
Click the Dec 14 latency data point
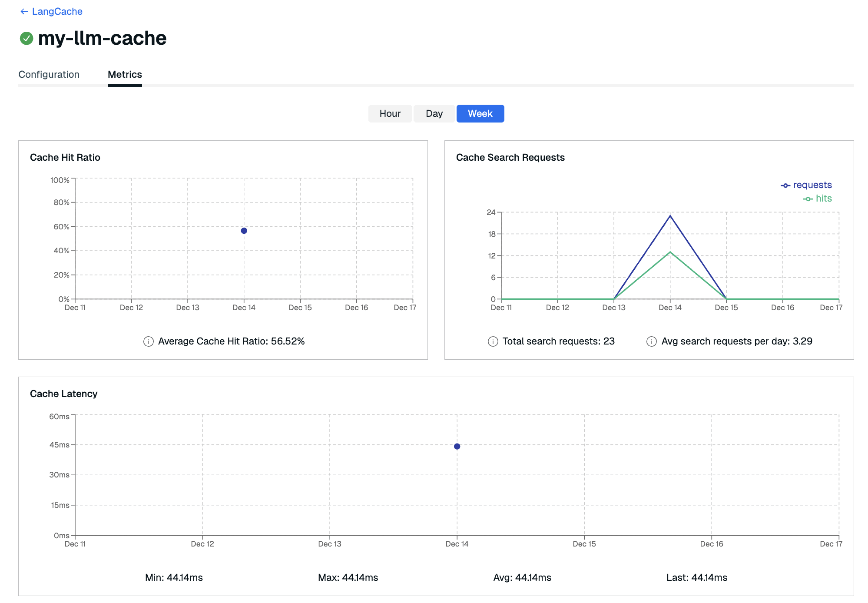tap(457, 447)
